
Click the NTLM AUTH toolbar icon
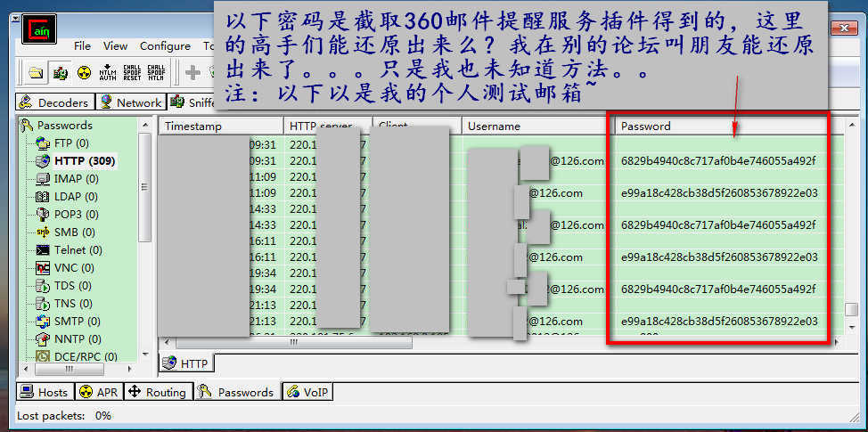(x=108, y=72)
